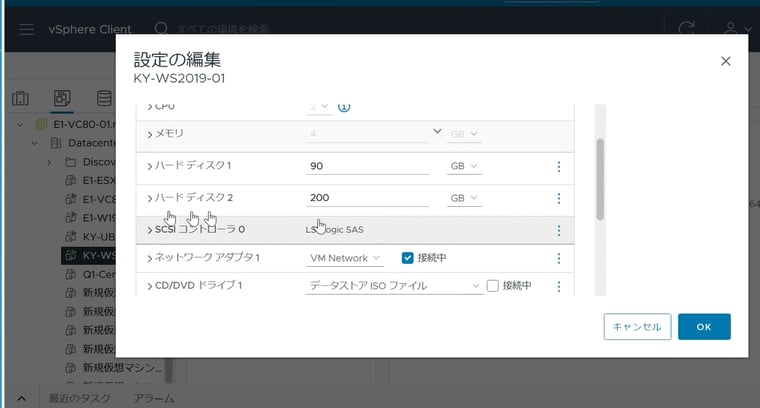
Task: Expand the CD/DVD ドライブ 1 row
Action: 149,286
